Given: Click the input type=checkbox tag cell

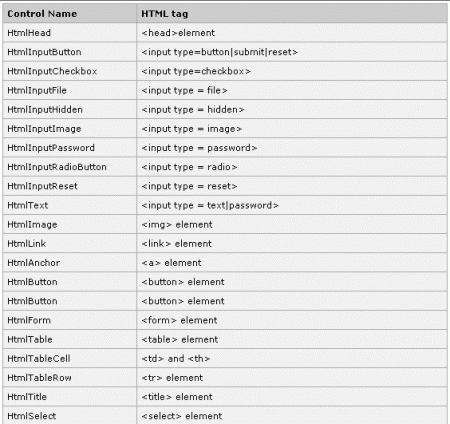Looking at the screenshot, I should tap(292, 71).
